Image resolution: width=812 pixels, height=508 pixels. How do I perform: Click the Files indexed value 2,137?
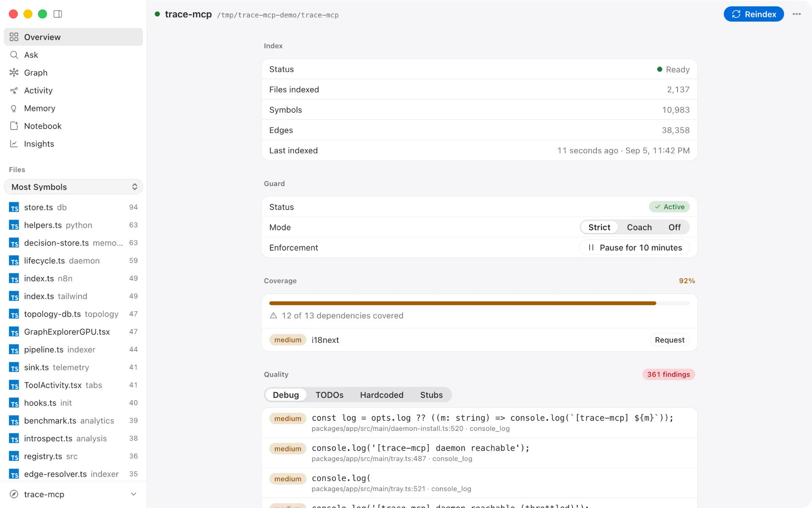[x=678, y=89]
